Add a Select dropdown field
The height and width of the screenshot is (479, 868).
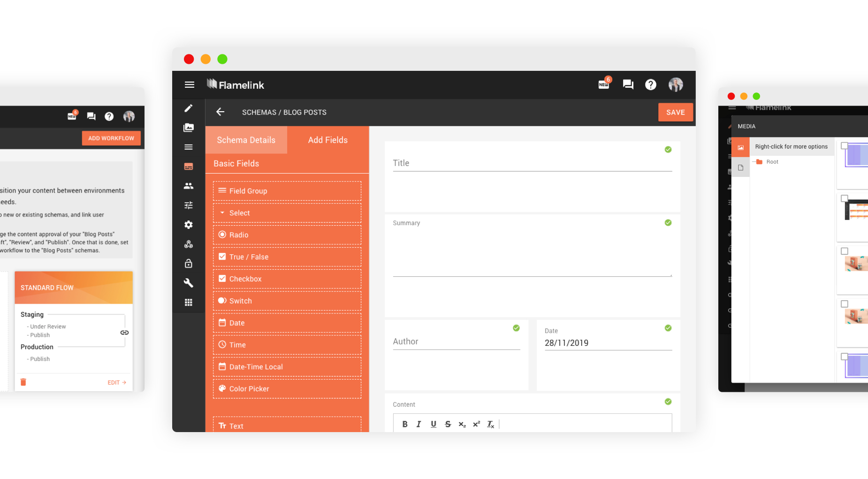[287, 213]
